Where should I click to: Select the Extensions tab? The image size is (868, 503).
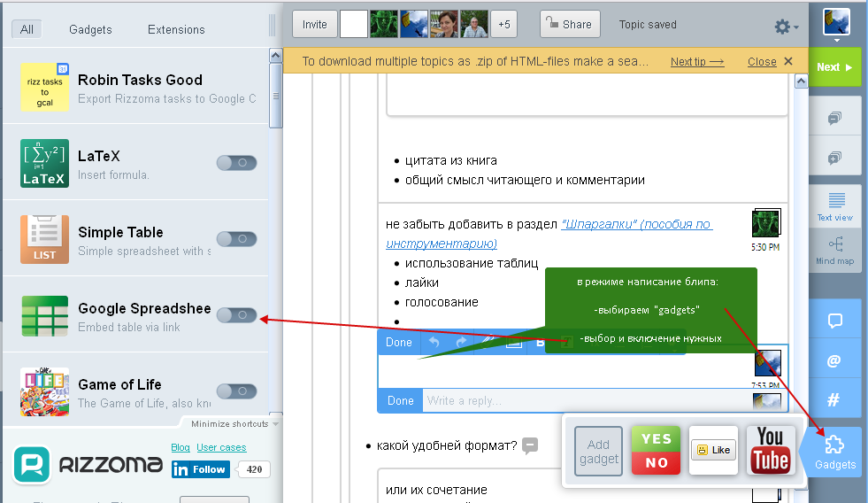tap(176, 29)
